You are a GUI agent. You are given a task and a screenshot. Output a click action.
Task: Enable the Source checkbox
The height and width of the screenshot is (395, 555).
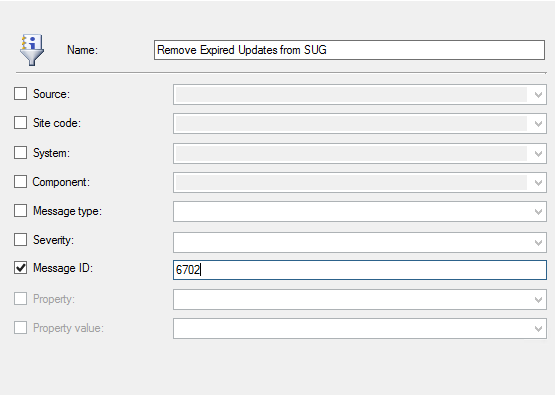(21, 94)
